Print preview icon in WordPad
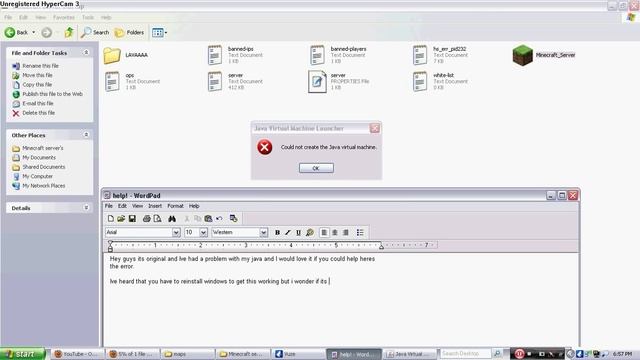Viewport: 640px width, 360px height. point(157,219)
